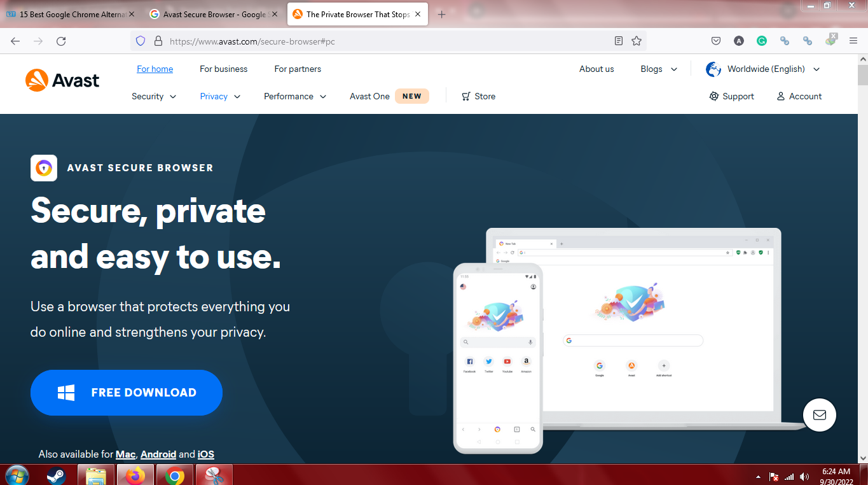Open the floating mail contact button
This screenshot has width=868, height=485.
[x=820, y=415]
